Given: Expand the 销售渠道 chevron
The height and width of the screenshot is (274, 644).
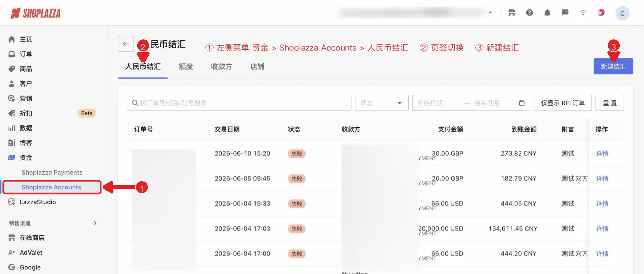Looking at the screenshot, I should click(x=95, y=223).
